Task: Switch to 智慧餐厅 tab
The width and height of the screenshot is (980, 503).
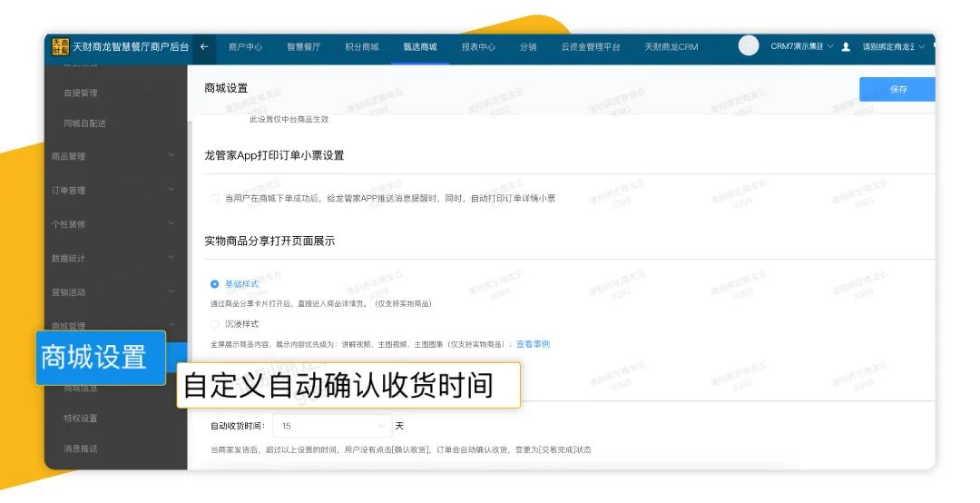Action: click(304, 47)
